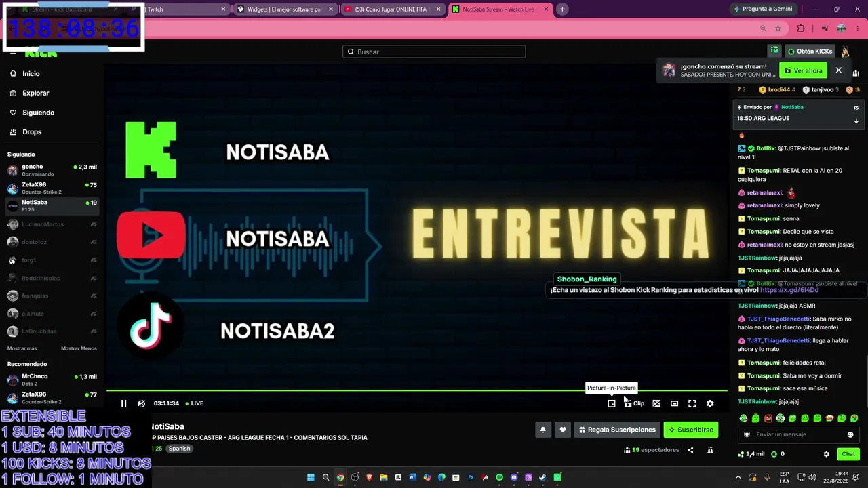
Task: Enable notifications with the bell button
Action: coord(542,430)
